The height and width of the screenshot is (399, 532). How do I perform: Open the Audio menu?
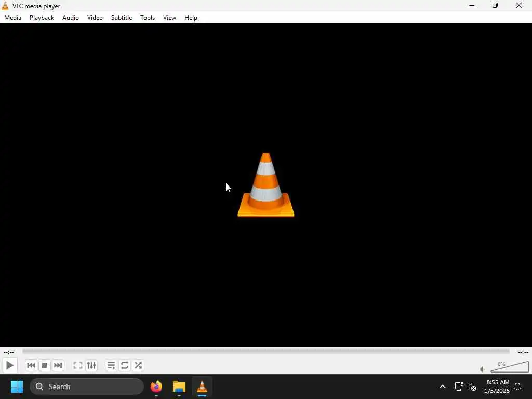pyautogui.click(x=71, y=18)
